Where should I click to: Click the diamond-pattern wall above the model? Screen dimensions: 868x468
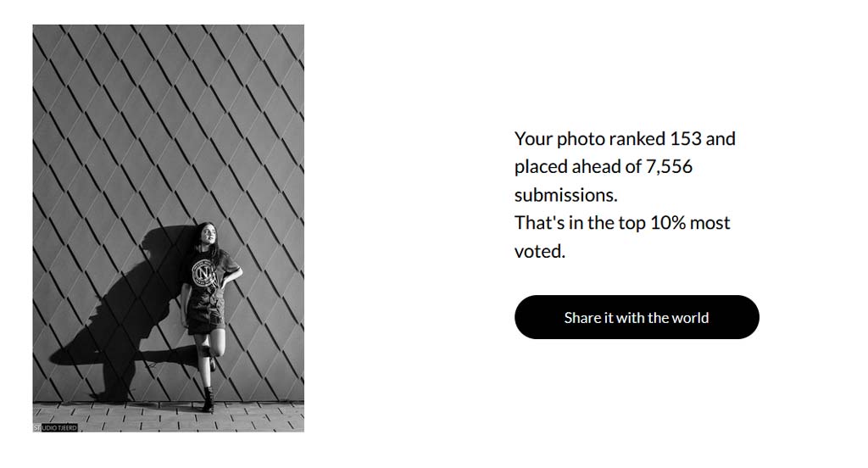coord(169,122)
